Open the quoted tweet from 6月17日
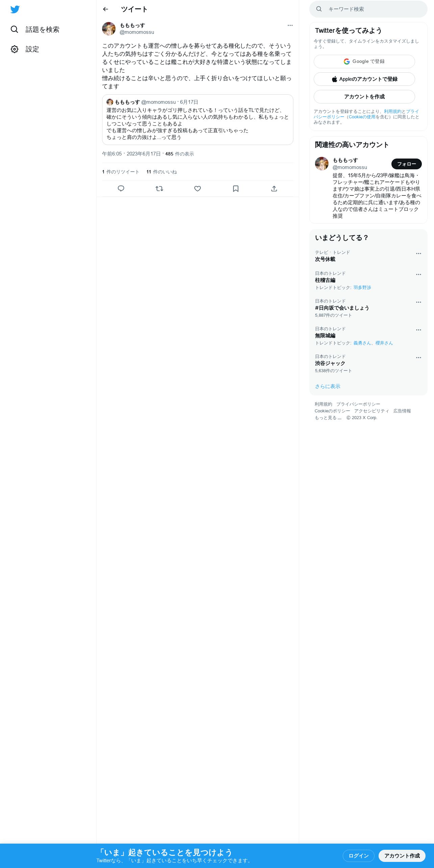Image resolution: width=434 pixels, height=868 pixels. [x=198, y=120]
